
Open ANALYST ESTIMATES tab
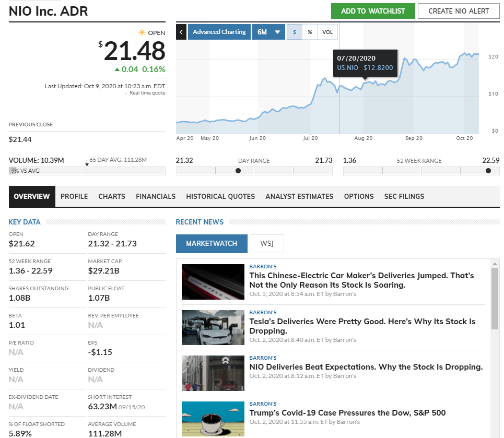pyautogui.click(x=299, y=196)
